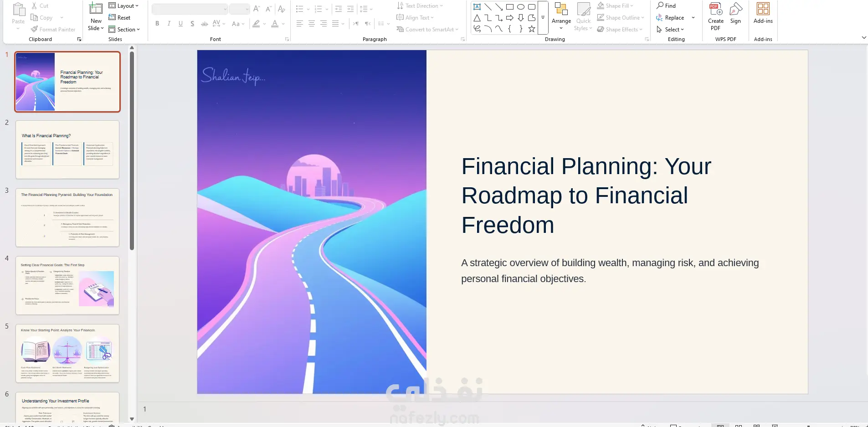The image size is (868, 427).
Task: Toggle strikethrough formatting
Action: click(x=205, y=24)
